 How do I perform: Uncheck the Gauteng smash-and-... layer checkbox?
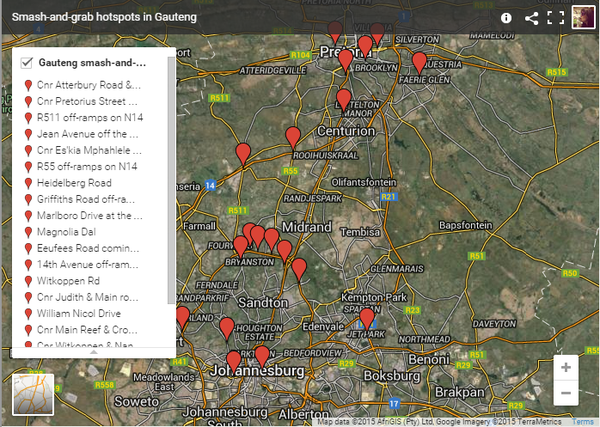pyautogui.click(x=26, y=63)
